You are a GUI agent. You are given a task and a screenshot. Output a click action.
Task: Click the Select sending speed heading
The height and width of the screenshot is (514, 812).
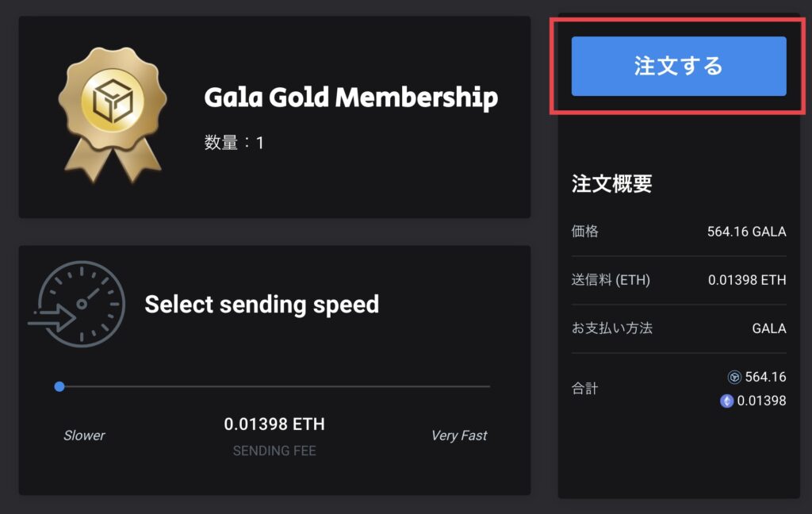(x=262, y=304)
